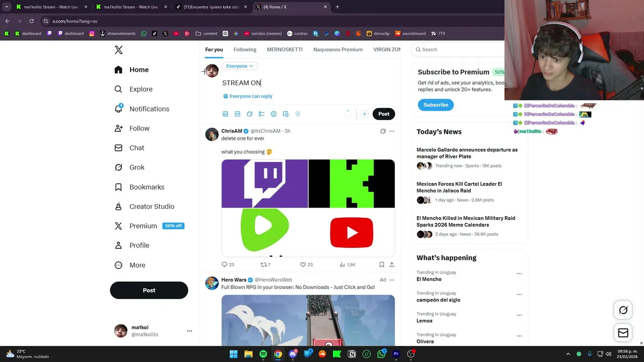
Task: Open the streamelements bookmark
Action: (118, 34)
